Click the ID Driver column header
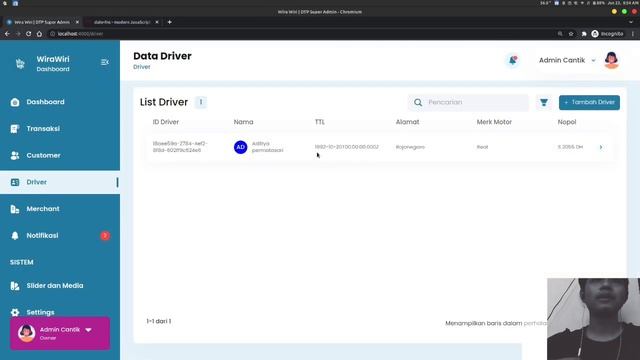The height and width of the screenshot is (360, 640). 166,122
